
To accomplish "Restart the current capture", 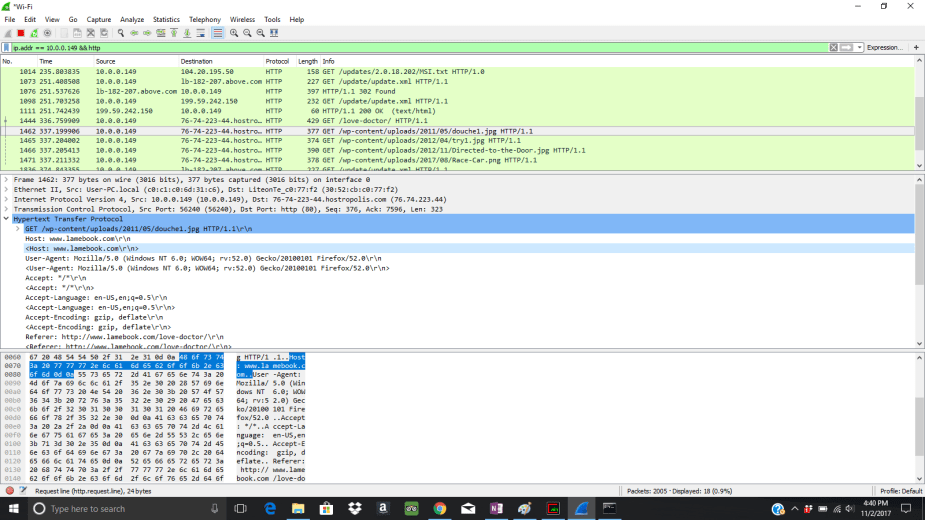I will point(34,33).
